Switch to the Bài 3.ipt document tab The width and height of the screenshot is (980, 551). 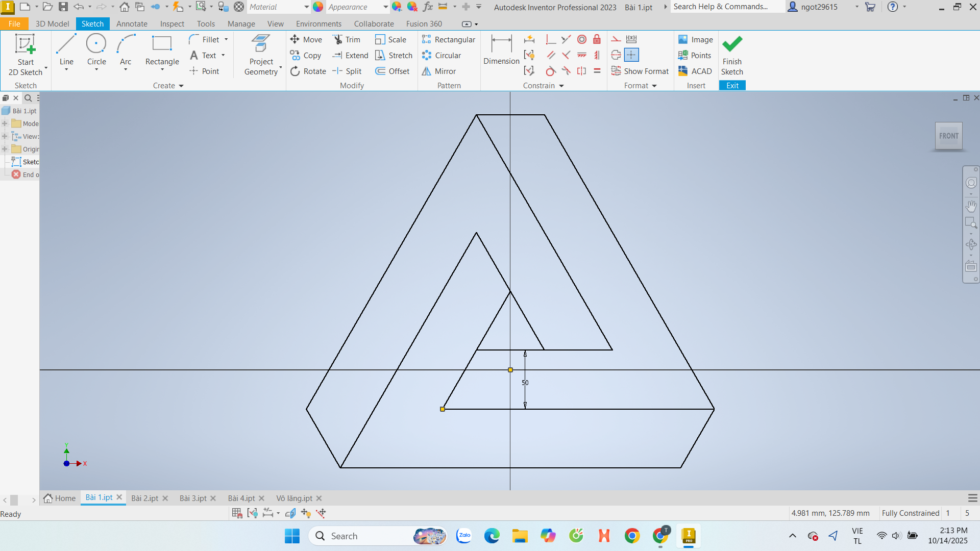(193, 498)
